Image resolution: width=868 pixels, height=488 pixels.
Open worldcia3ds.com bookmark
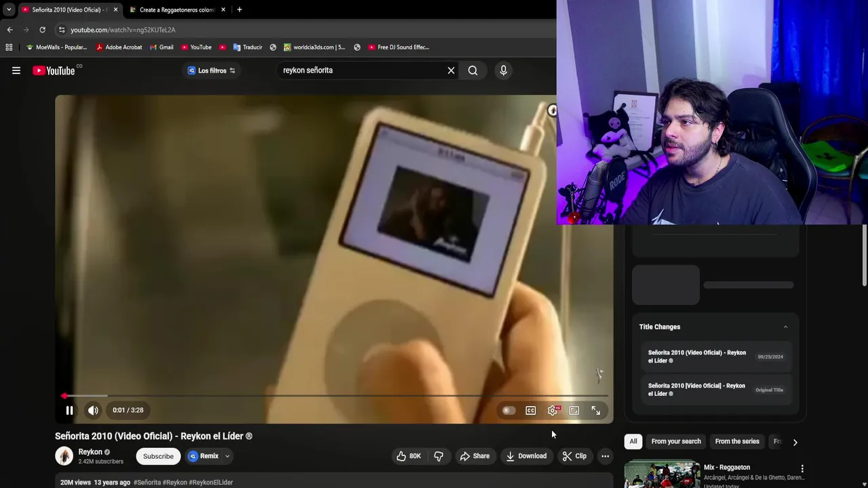click(x=315, y=47)
